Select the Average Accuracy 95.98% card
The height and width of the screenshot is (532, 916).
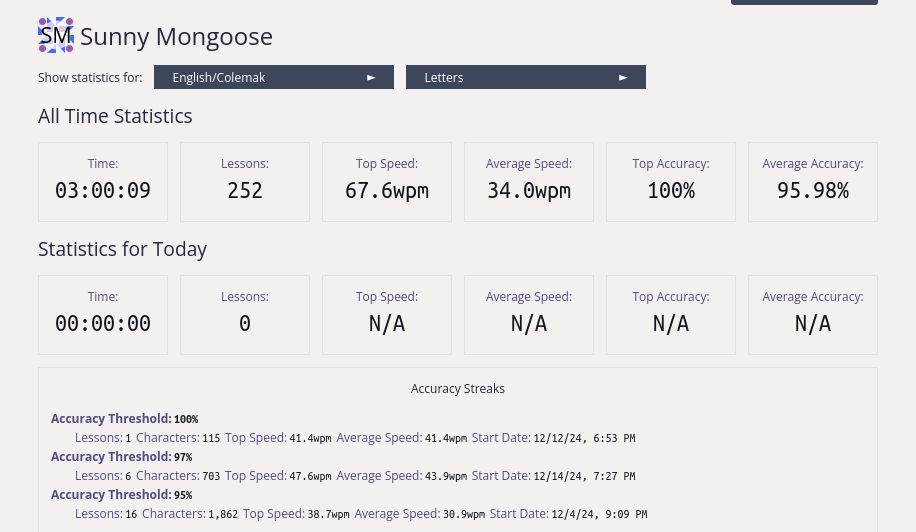tap(813, 182)
